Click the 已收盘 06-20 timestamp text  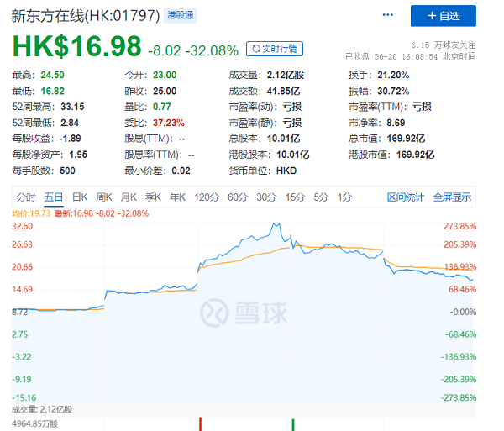coord(411,56)
